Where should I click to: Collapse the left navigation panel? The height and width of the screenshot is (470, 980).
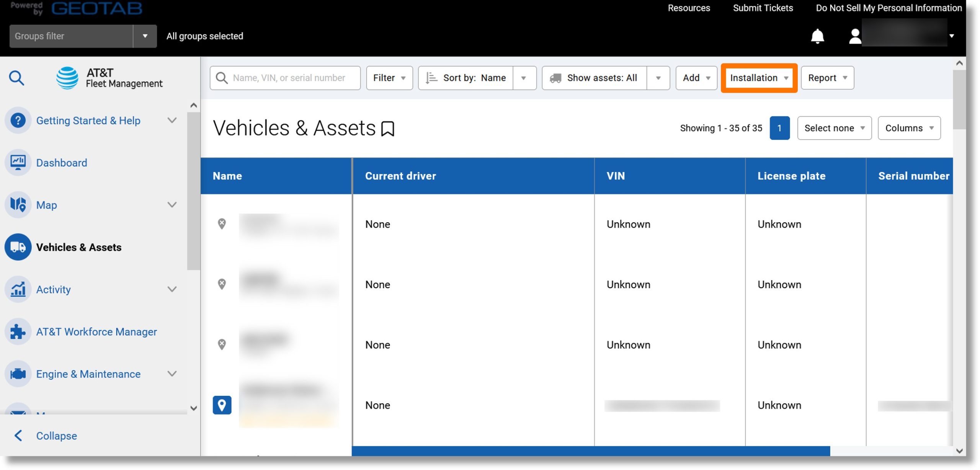[x=56, y=436]
